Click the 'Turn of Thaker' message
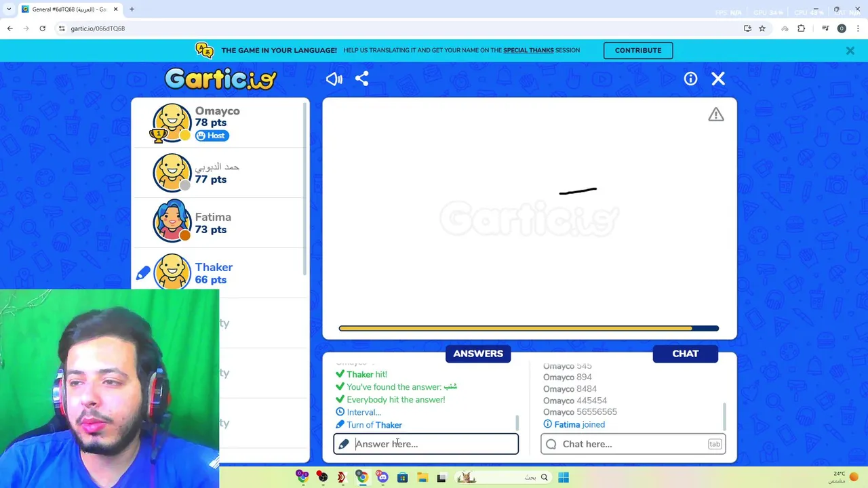 click(374, 425)
